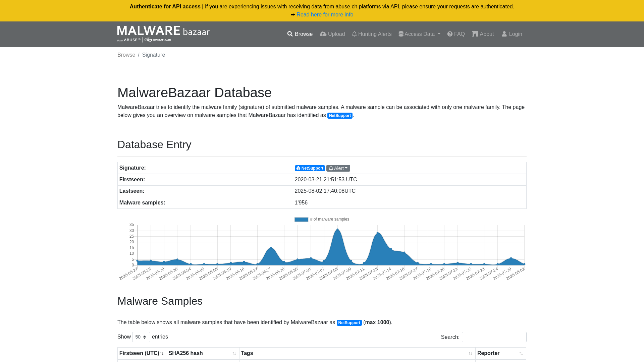Click the chart peak at 2025-07-13
644x362 pixels.
click(378, 233)
